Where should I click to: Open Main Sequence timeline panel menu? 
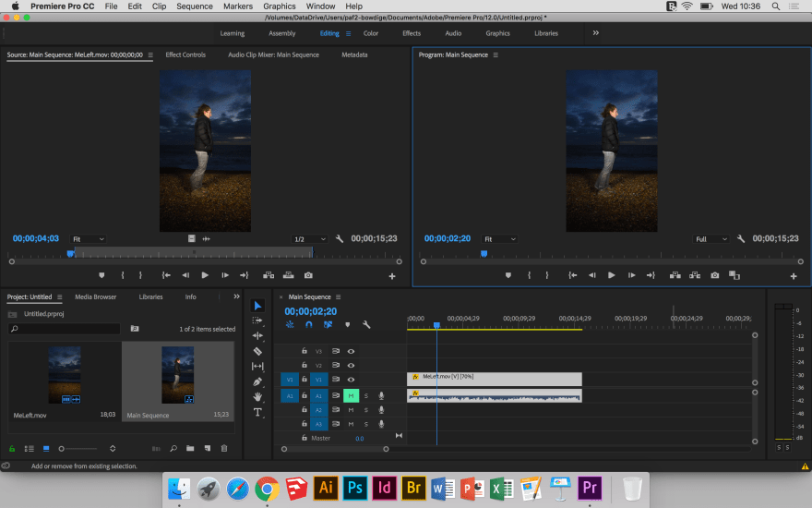pyautogui.click(x=338, y=297)
